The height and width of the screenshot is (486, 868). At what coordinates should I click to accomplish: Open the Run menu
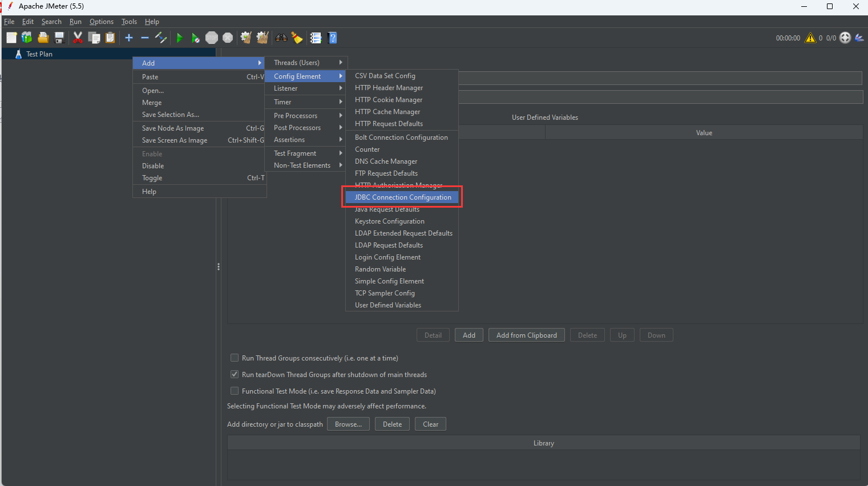point(75,22)
